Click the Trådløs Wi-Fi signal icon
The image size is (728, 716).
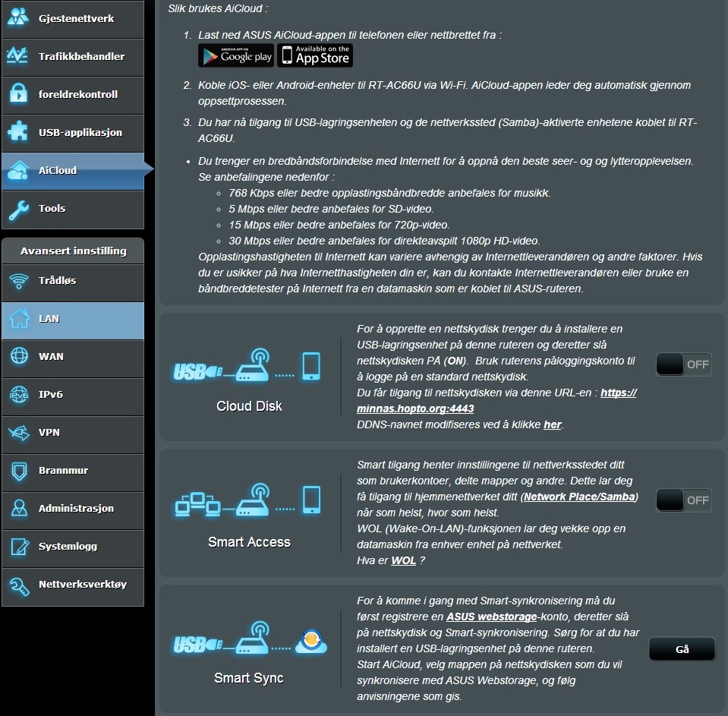[x=19, y=281]
